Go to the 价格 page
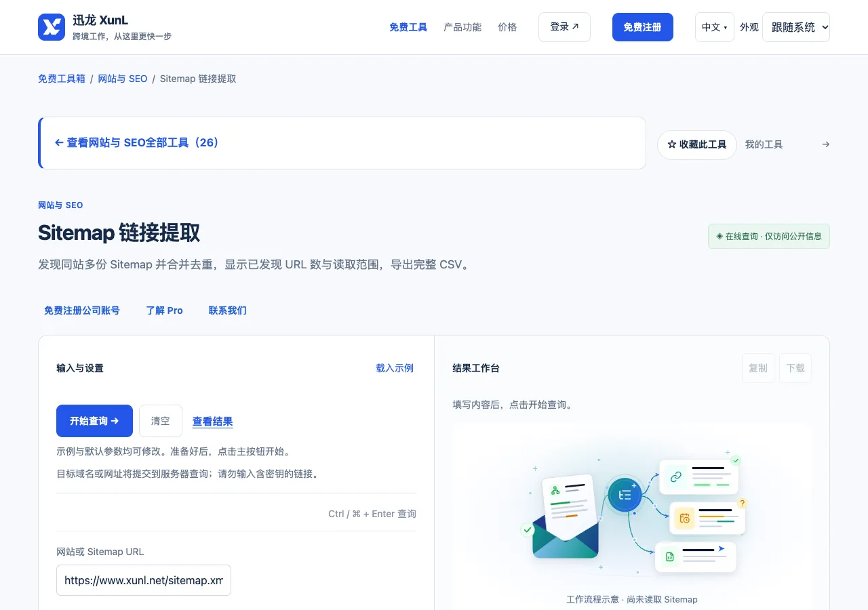Screen dimensions: 868x610 click(507, 27)
